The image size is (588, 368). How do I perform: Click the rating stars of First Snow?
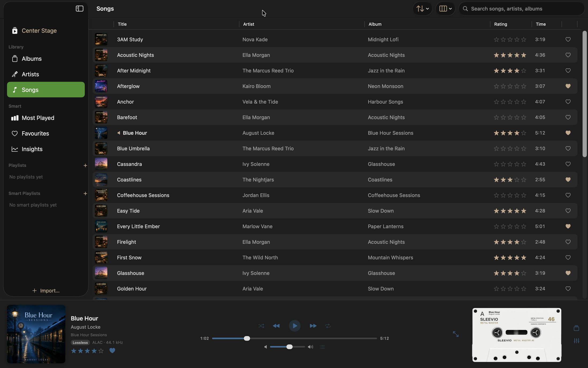(x=510, y=258)
